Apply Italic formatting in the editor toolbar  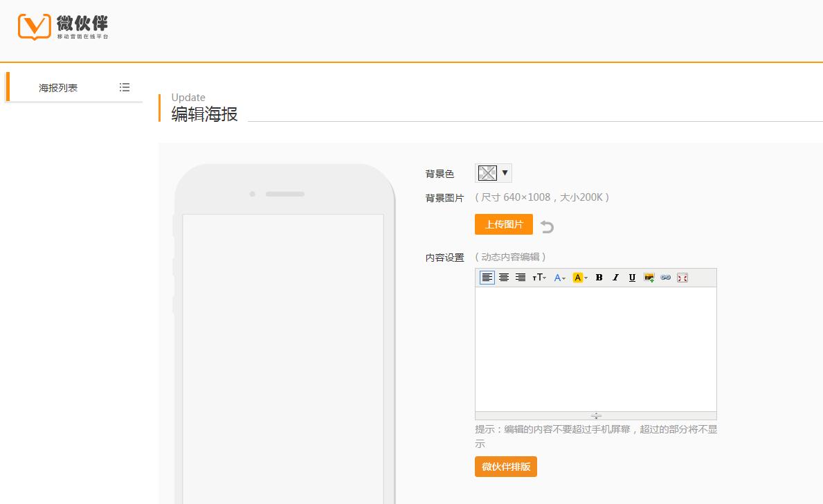tap(616, 278)
